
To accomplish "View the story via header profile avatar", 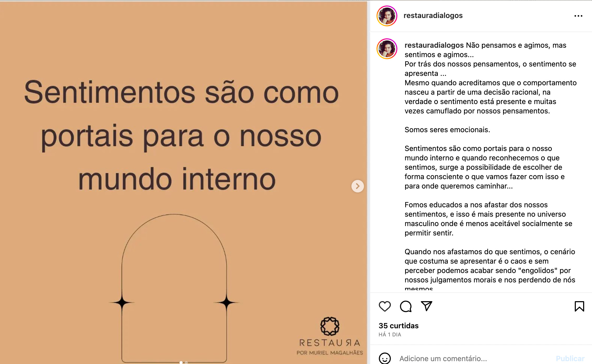I will click(x=387, y=16).
